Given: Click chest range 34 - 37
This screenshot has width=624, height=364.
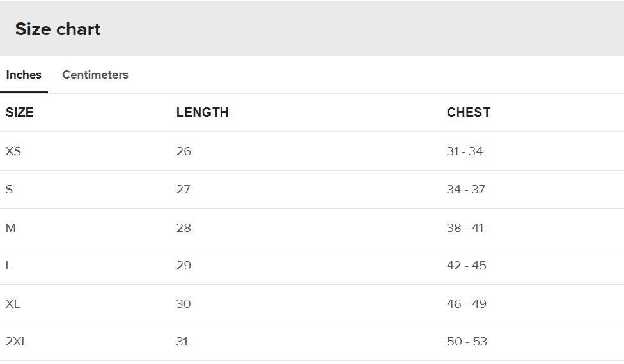Looking at the screenshot, I should click(465, 190).
